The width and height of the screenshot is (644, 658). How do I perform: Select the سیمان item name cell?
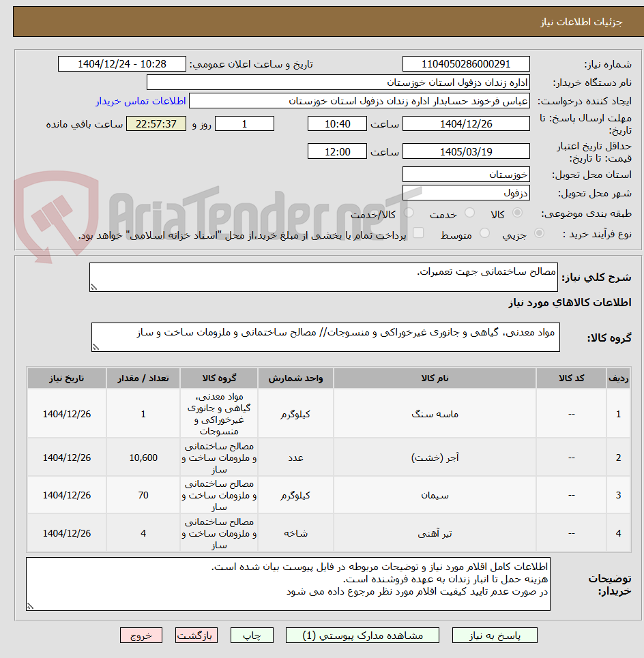click(x=435, y=495)
